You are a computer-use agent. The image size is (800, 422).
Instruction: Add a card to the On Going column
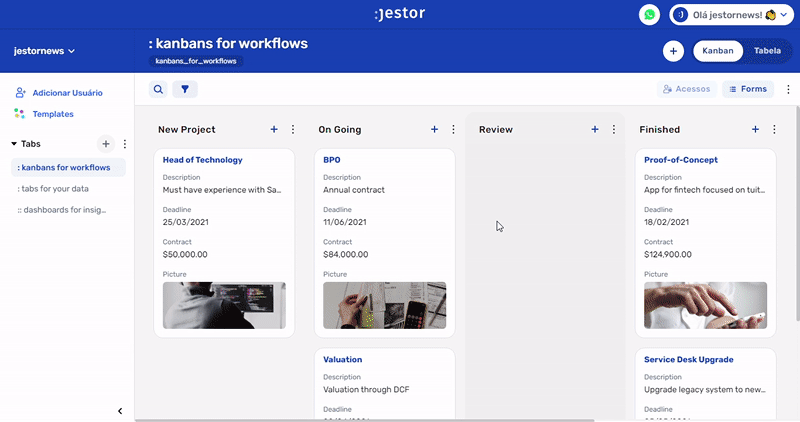point(434,130)
